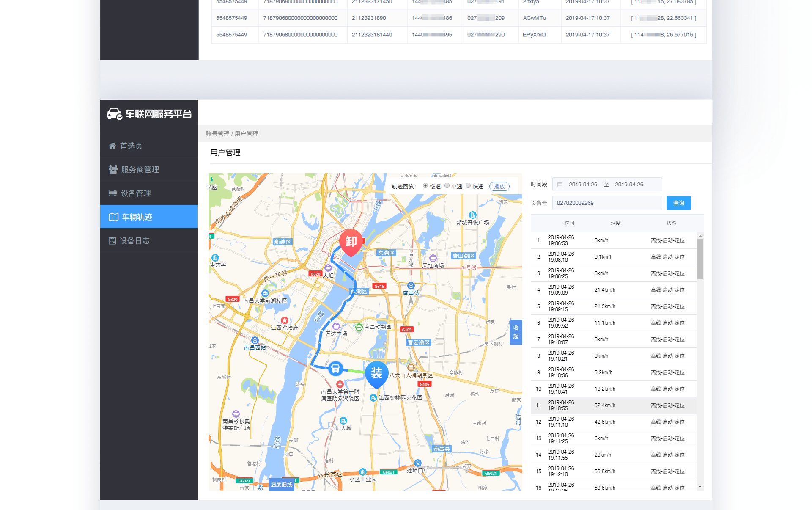This screenshot has height=510, width=812.
Task: Click the blue 装 load marker on map
Action: (x=376, y=374)
